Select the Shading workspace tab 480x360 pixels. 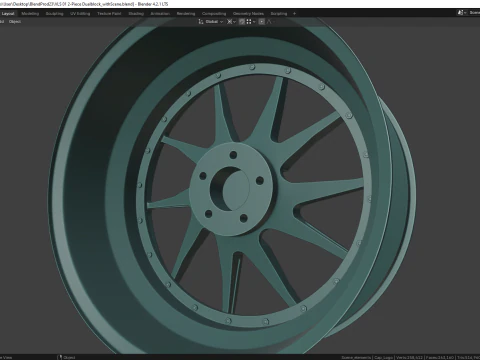[x=136, y=14]
